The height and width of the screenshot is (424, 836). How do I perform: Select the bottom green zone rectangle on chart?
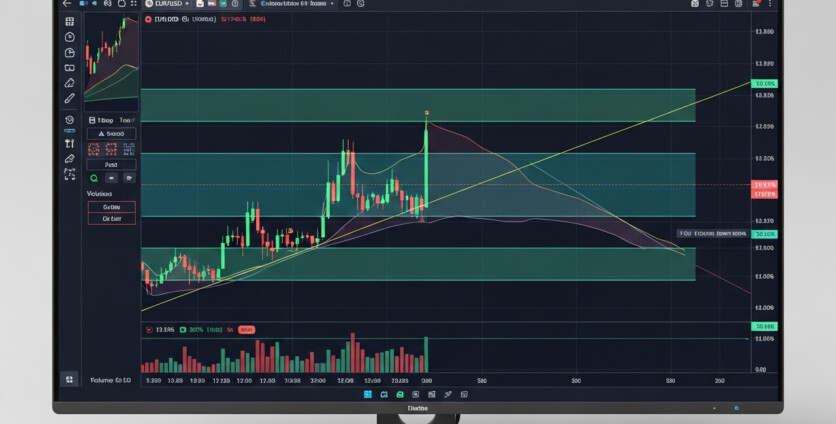click(x=418, y=264)
